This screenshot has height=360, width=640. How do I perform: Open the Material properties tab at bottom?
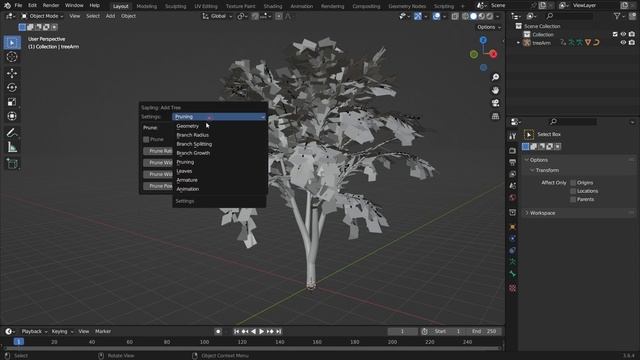513,289
